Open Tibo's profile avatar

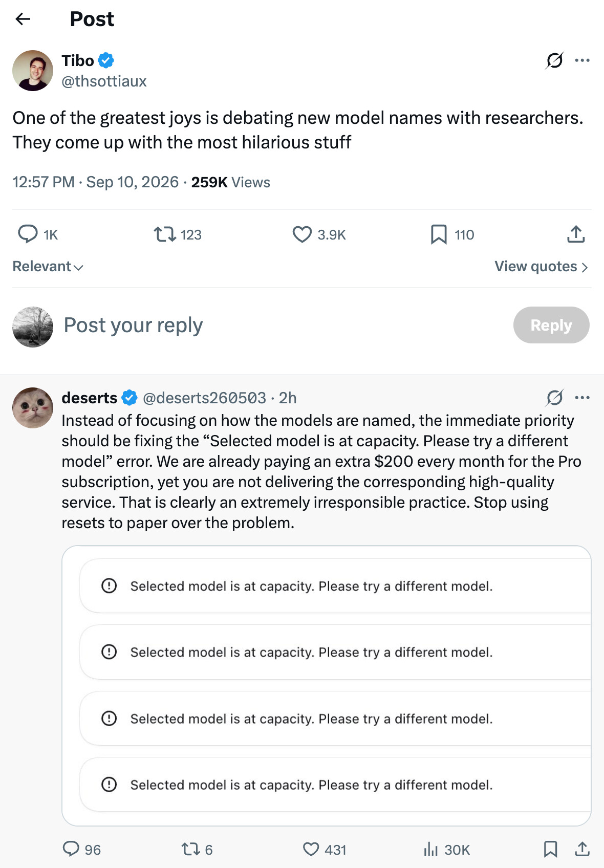pyautogui.click(x=33, y=71)
